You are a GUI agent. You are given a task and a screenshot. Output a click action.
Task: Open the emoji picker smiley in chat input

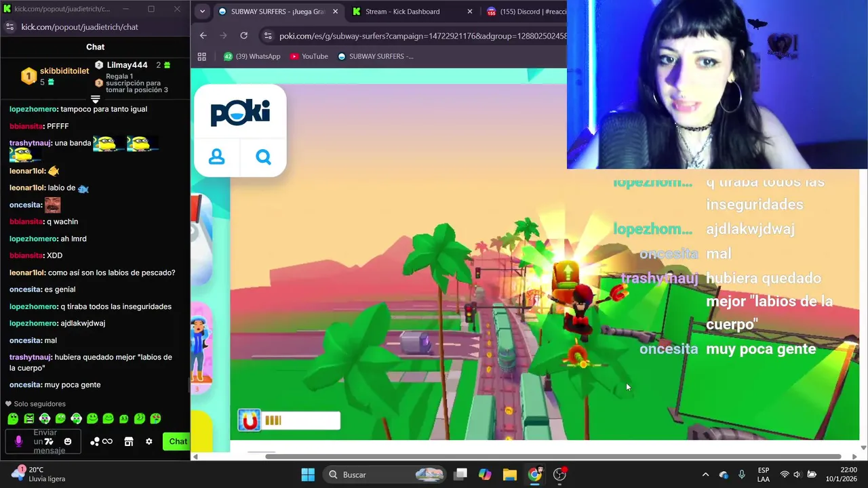pyautogui.click(x=68, y=441)
